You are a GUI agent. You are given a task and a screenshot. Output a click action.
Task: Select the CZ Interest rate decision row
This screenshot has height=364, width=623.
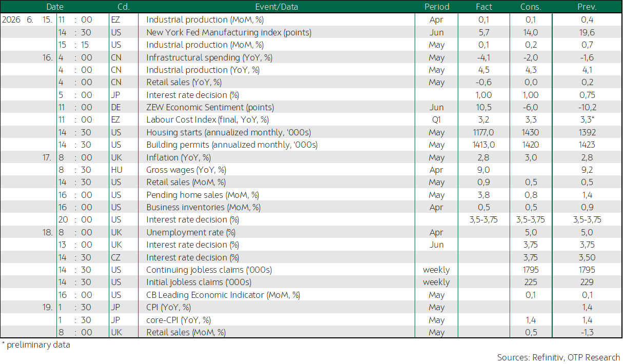click(311, 257)
